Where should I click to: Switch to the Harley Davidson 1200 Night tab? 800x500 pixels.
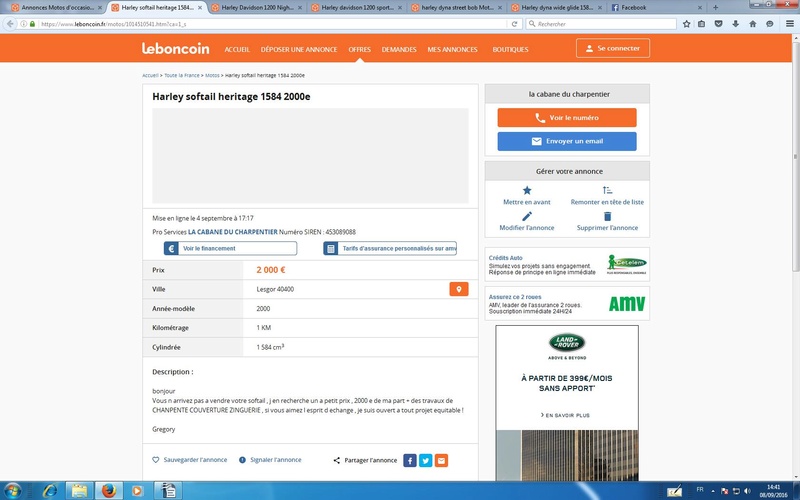(257, 8)
